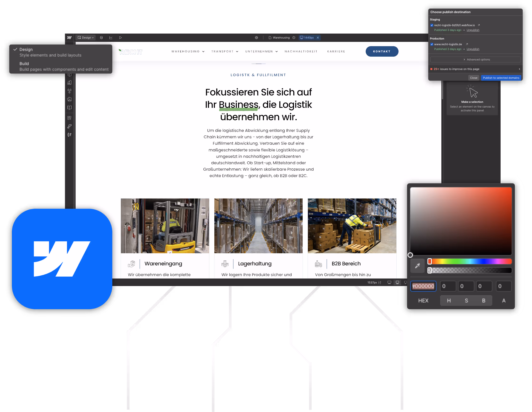Choose Build mode in the mode menu
This screenshot has width=532, height=412.
(x=61, y=66)
